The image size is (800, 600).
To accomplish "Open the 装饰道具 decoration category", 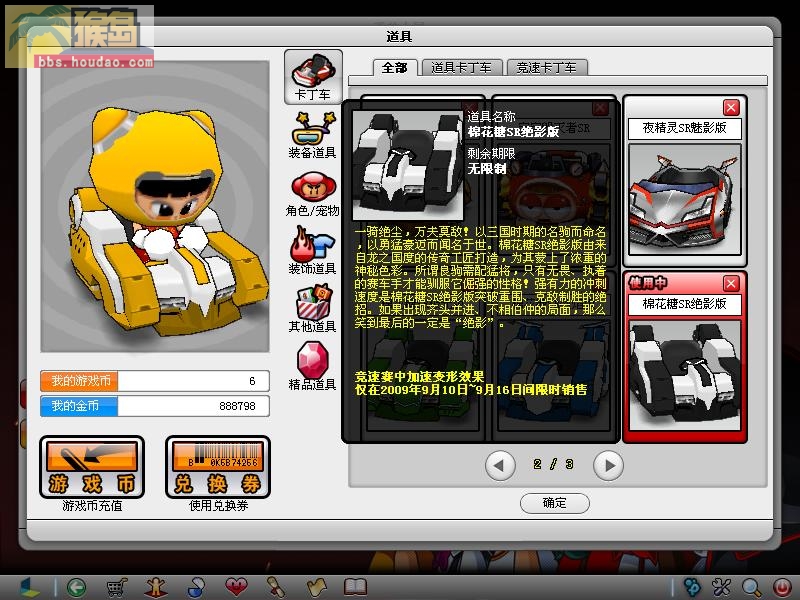I will [313, 251].
